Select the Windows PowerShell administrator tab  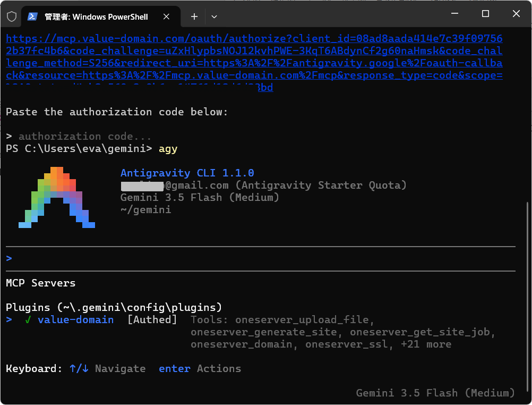101,16
